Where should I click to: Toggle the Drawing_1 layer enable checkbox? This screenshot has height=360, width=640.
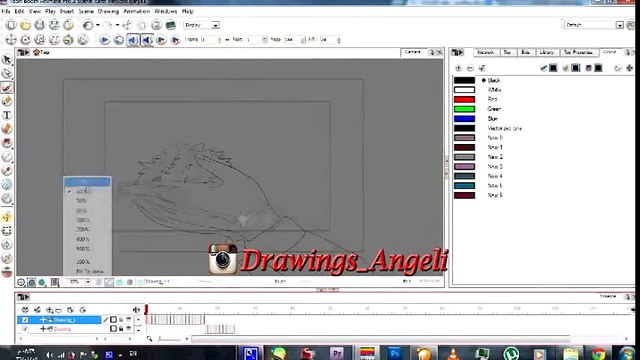tap(25, 320)
